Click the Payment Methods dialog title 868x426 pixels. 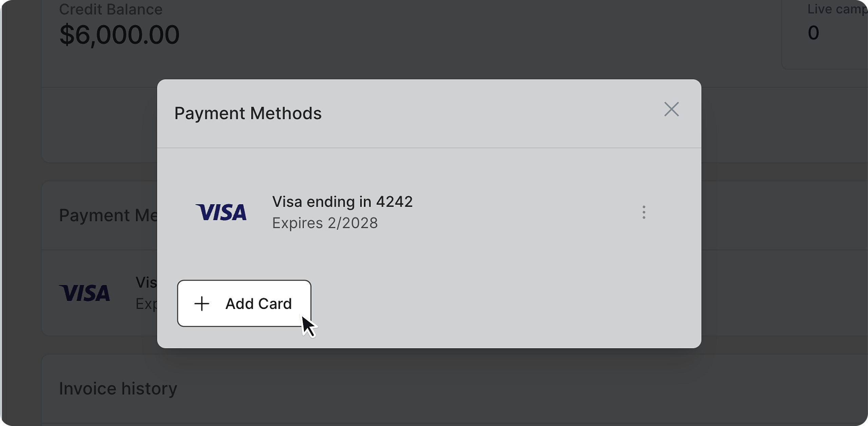[248, 113]
